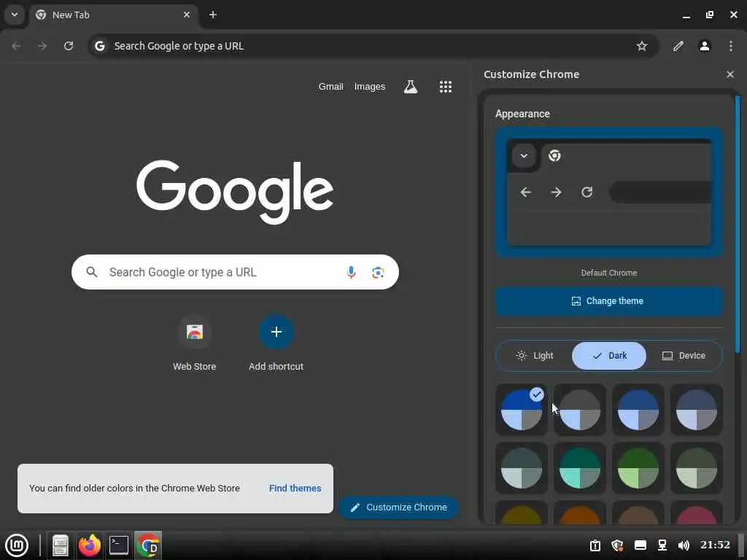The height and width of the screenshot is (560, 747).
Task: Select the New Tab tab
Action: pyautogui.click(x=114, y=15)
